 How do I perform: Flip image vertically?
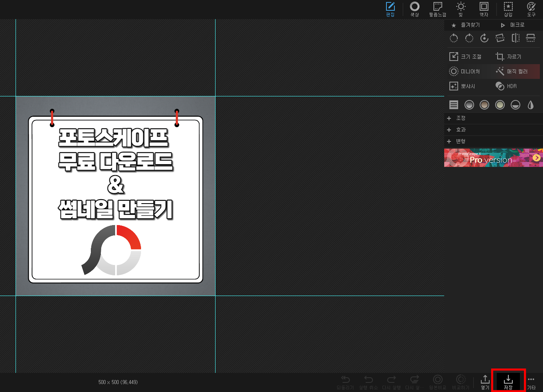[531, 38]
